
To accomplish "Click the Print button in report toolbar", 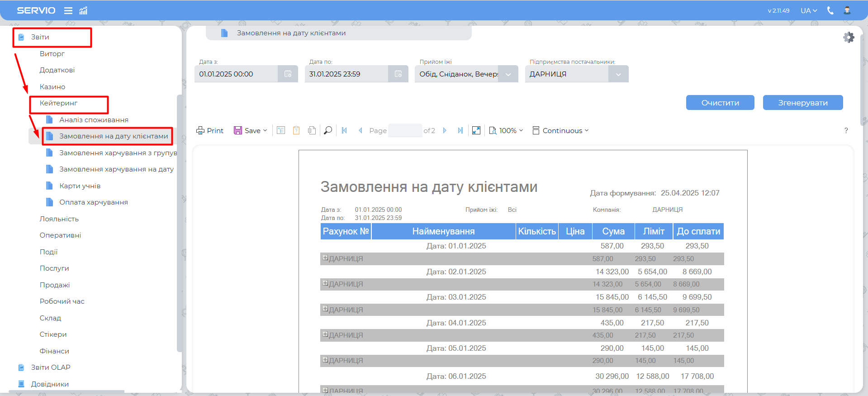I will [210, 130].
